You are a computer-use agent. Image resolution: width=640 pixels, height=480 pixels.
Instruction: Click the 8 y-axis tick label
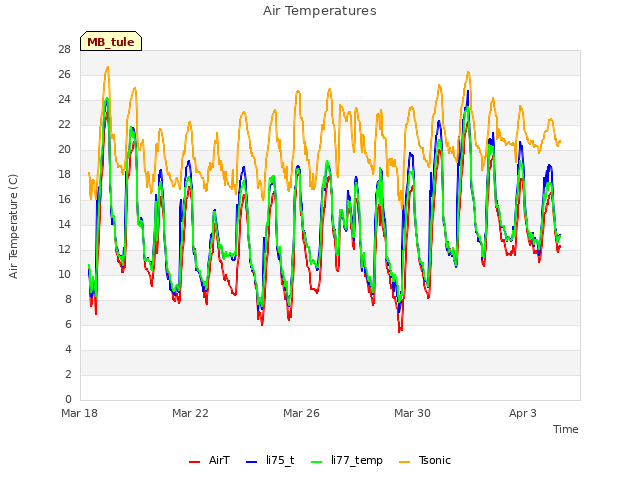pyautogui.click(x=68, y=299)
